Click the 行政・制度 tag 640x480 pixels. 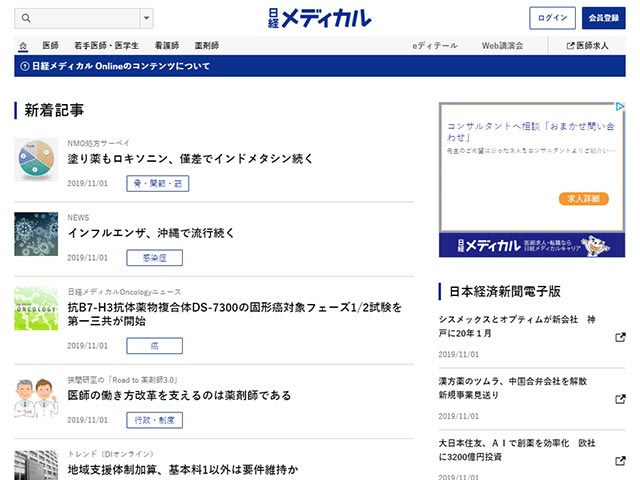(x=154, y=420)
